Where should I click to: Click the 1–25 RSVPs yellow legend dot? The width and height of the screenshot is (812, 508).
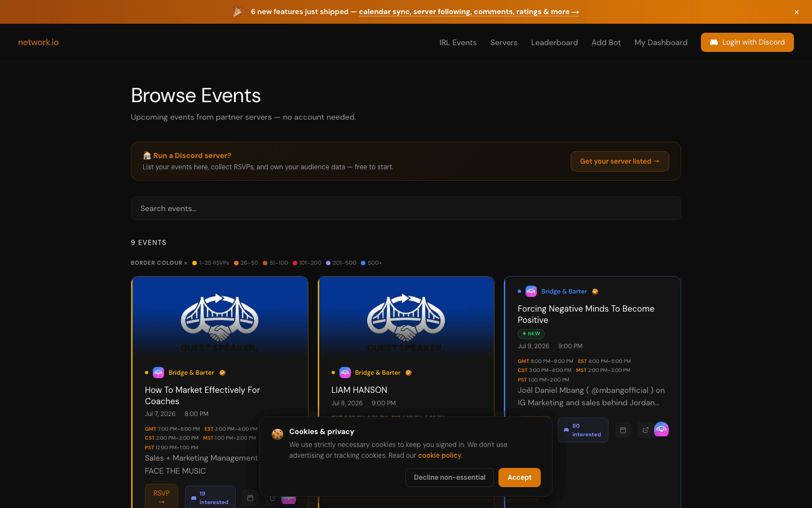pos(195,263)
